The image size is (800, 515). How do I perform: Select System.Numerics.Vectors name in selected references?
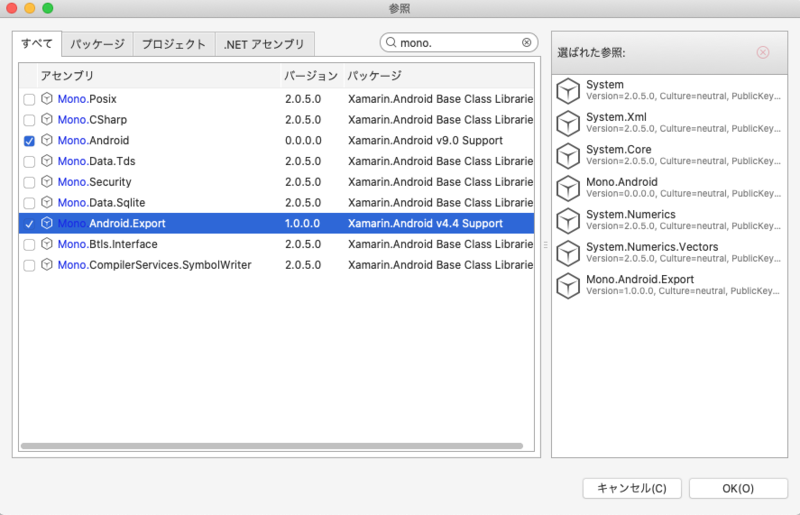pos(652,247)
